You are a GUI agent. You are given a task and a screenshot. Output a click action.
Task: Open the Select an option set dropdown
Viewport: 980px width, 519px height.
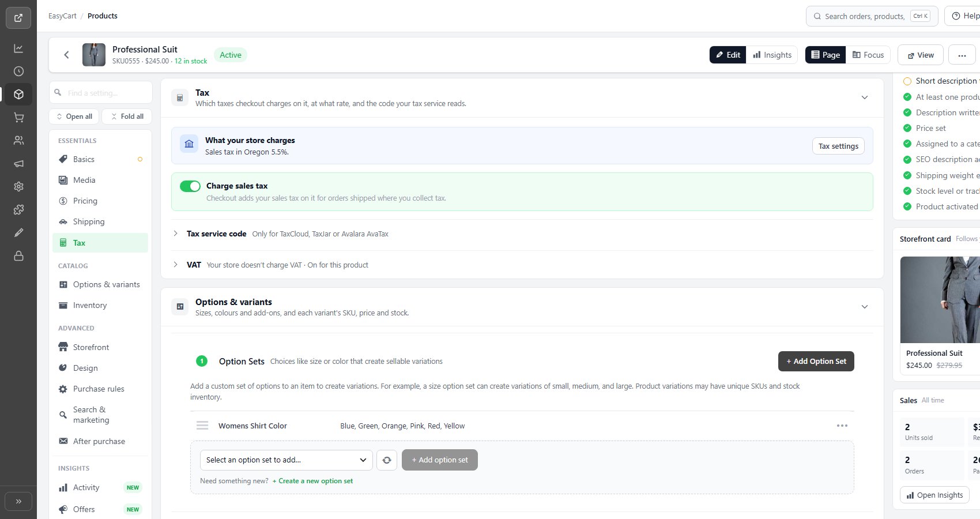coord(287,460)
